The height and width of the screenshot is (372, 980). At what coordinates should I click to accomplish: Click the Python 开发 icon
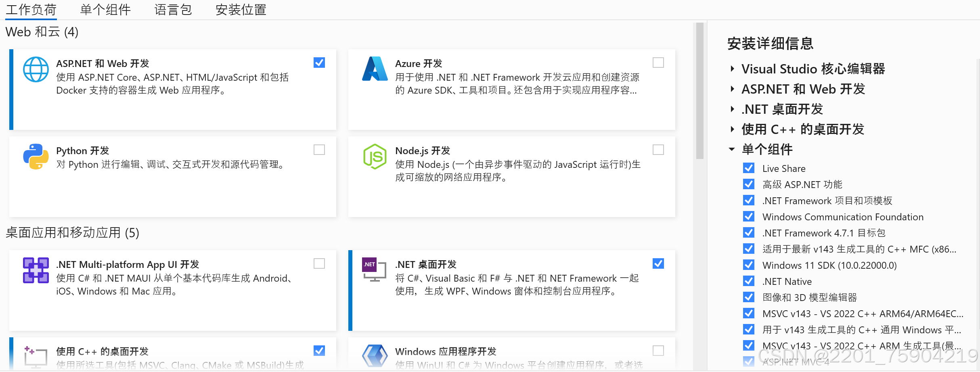(x=36, y=157)
